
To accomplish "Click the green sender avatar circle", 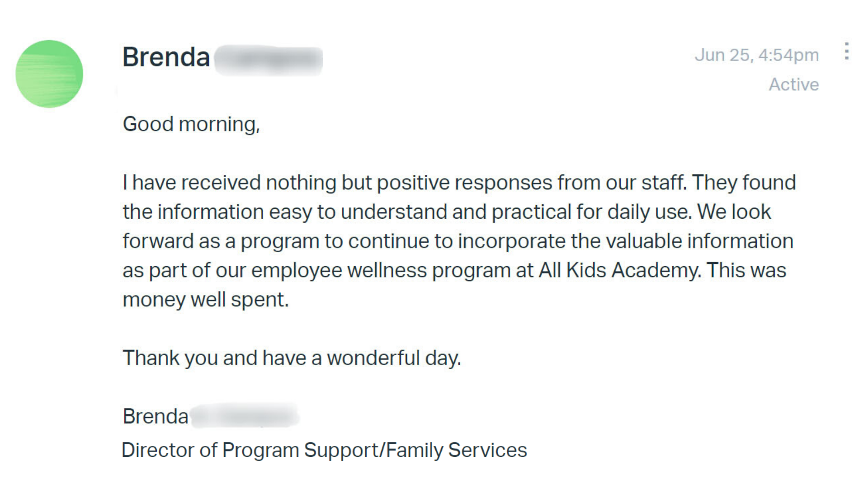I will coord(49,74).
